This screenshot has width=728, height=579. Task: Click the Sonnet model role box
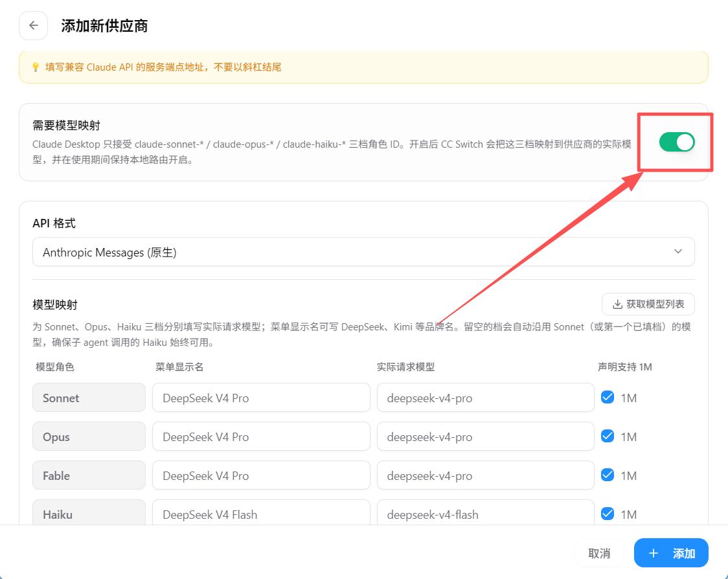pyautogui.click(x=89, y=398)
